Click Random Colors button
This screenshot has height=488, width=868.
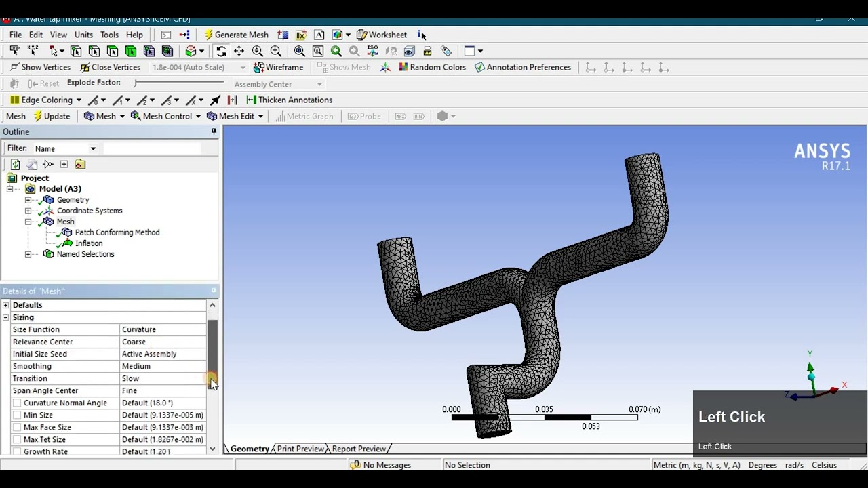coord(432,67)
